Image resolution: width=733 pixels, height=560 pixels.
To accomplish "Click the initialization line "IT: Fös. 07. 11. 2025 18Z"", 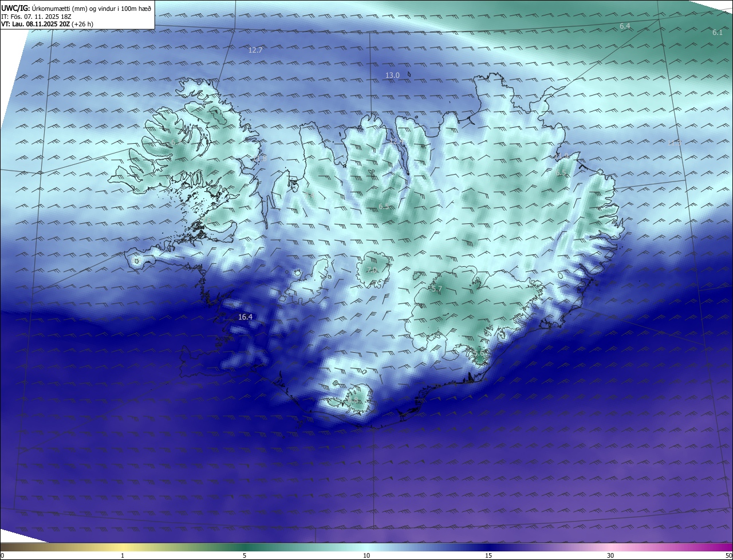I will coord(36,17).
